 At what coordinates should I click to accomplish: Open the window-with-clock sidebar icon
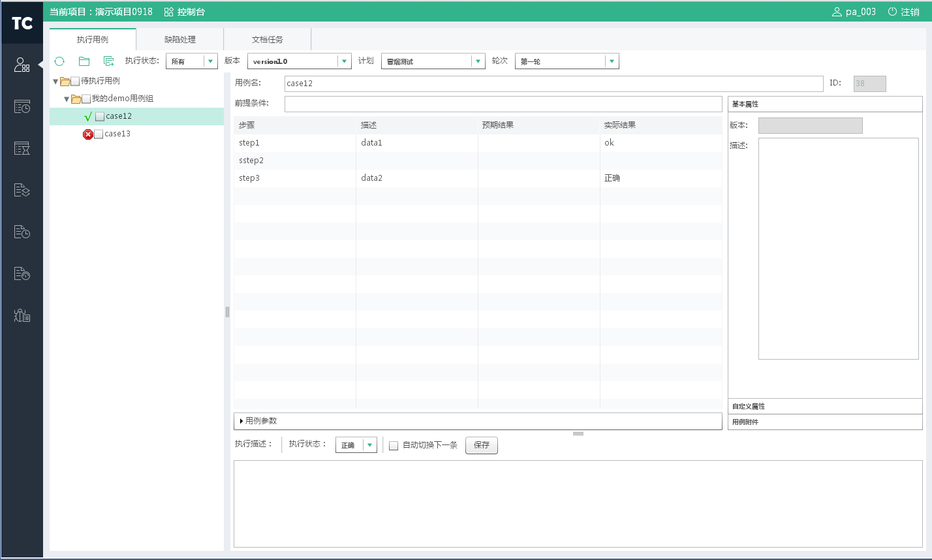(x=22, y=106)
